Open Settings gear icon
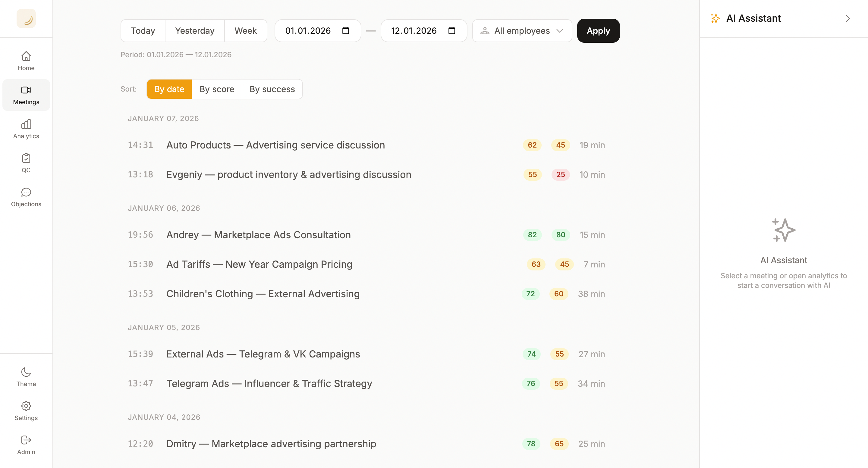This screenshot has width=868, height=468. click(x=26, y=406)
